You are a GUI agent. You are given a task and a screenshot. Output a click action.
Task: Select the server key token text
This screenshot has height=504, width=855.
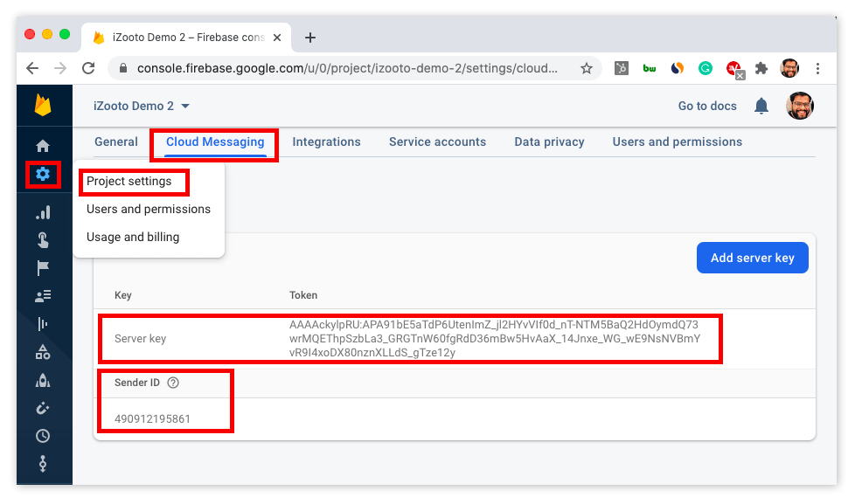pyautogui.click(x=495, y=338)
